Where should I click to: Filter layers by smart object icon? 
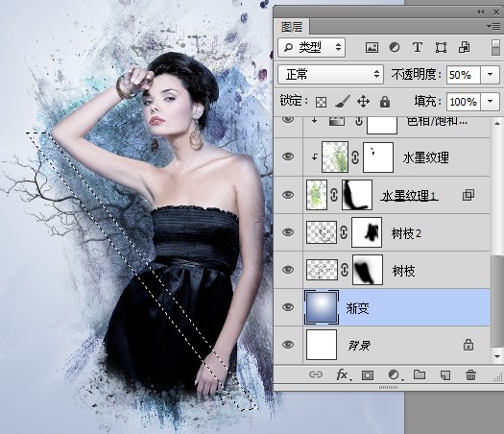[x=464, y=48]
